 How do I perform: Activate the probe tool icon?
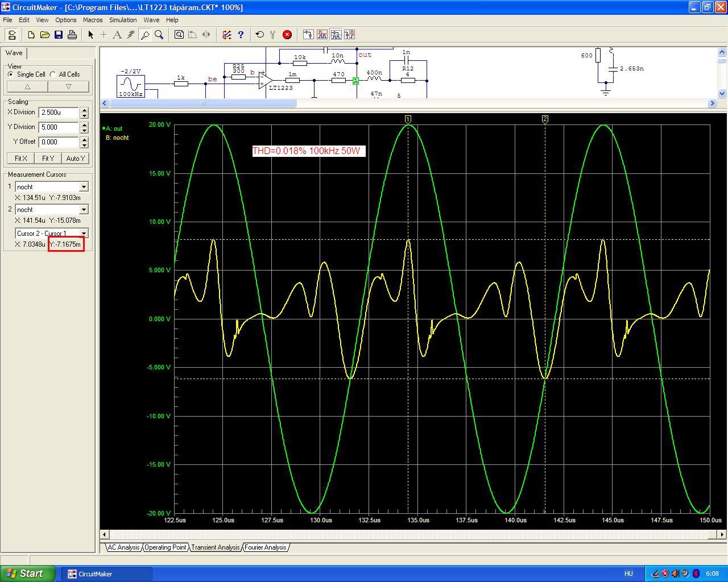pos(145,35)
